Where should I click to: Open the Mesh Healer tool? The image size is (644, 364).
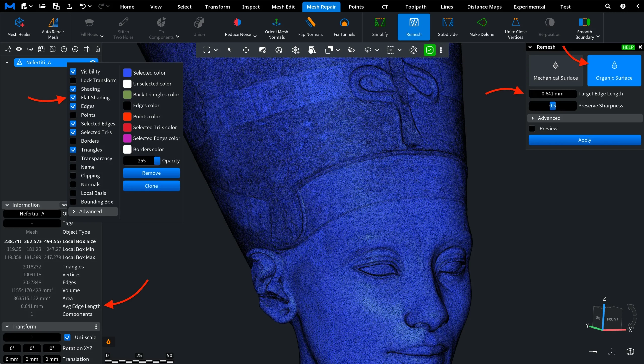(19, 27)
